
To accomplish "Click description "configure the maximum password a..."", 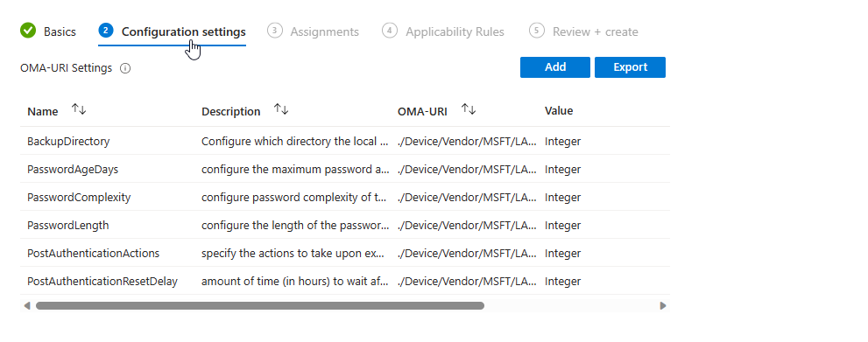I will pos(295,169).
